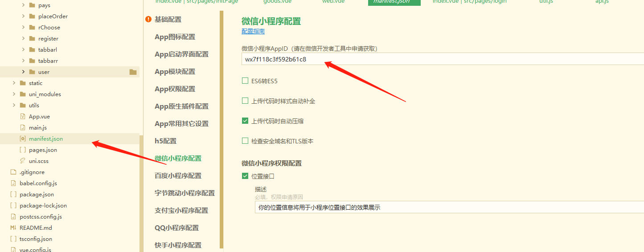644x252 pixels.
Task: Click the tsconfig.json file icon
Action: point(13,239)
